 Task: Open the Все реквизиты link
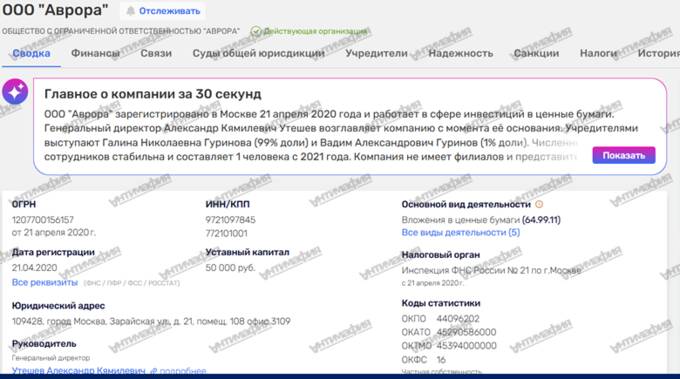click(45, 282)
